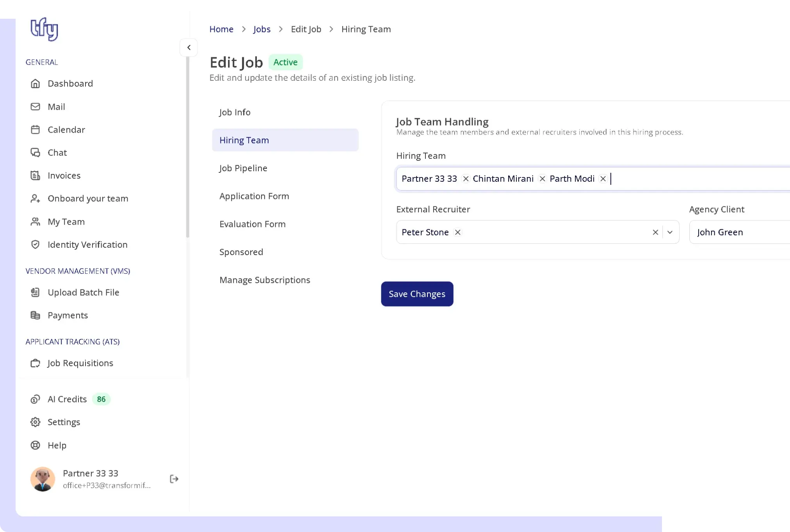This screenshot has height=532, width=790.
Task: Click the logout icon next to Partner 33 33
Action: (x=174, y=479)
